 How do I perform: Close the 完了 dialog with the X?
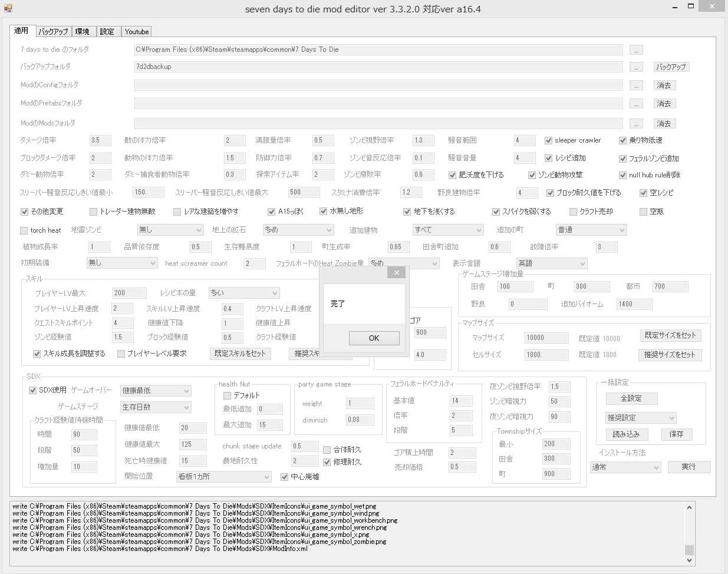coord(397,272)
